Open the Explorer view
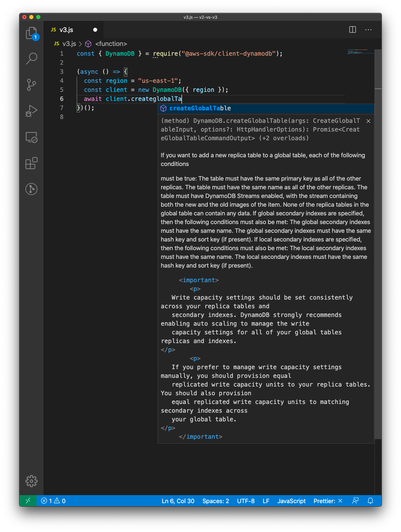This screenshot has height=532, width=401. [x=31, y=33]
